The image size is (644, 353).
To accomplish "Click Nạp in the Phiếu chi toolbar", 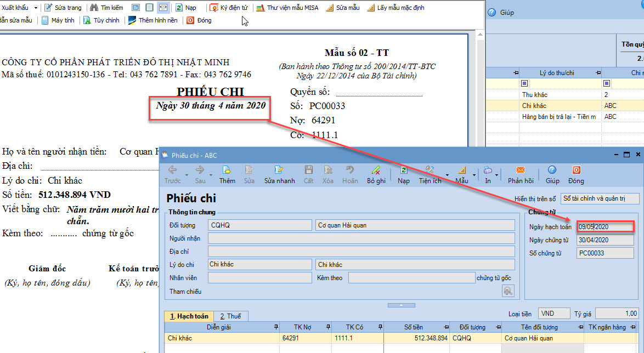I will pos(403,174).
